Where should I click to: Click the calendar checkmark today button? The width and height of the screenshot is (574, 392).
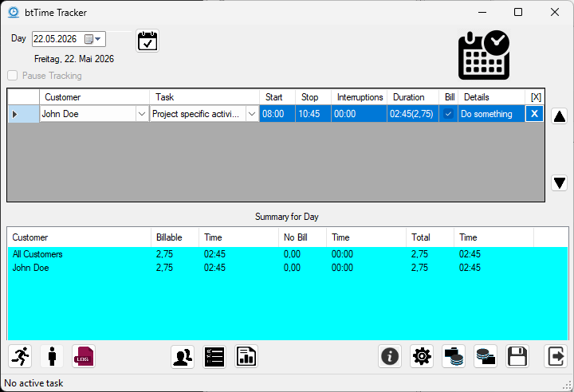(147, 41)
